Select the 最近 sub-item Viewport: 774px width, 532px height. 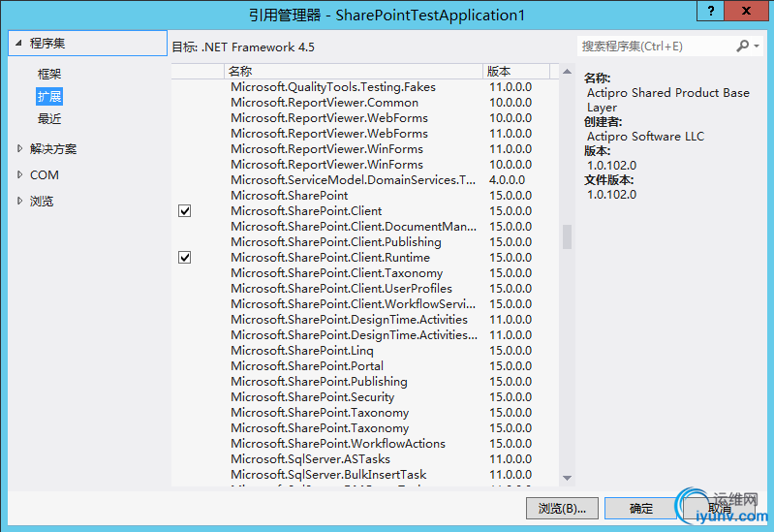pos(49,118)
